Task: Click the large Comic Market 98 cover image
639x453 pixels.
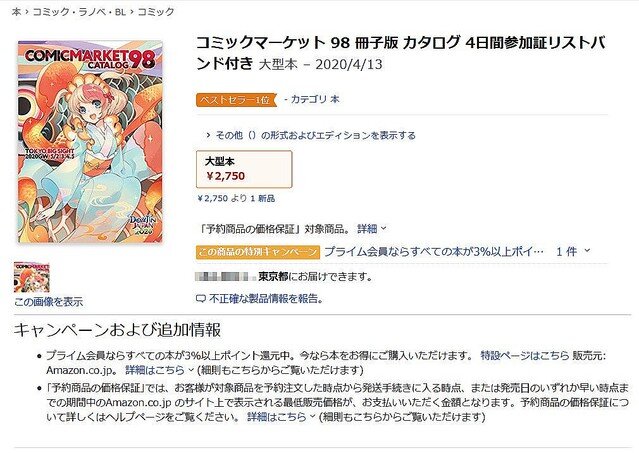Action: (x=90, y=142)
